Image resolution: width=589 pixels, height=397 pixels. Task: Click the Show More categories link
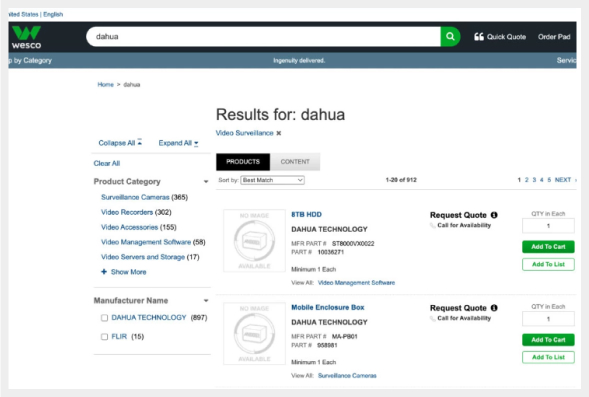coord(128,272)
